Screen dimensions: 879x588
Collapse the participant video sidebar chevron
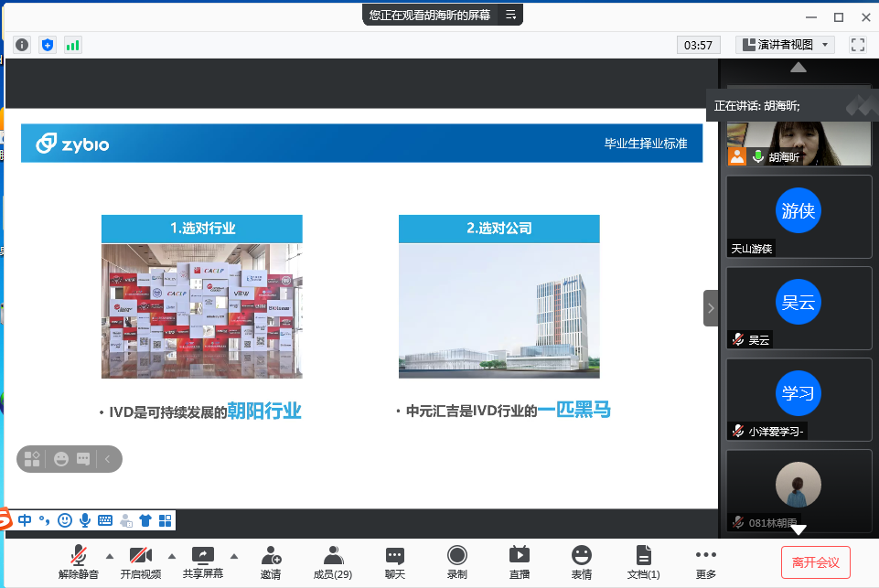pyautogui.click(x=711, y=308)
